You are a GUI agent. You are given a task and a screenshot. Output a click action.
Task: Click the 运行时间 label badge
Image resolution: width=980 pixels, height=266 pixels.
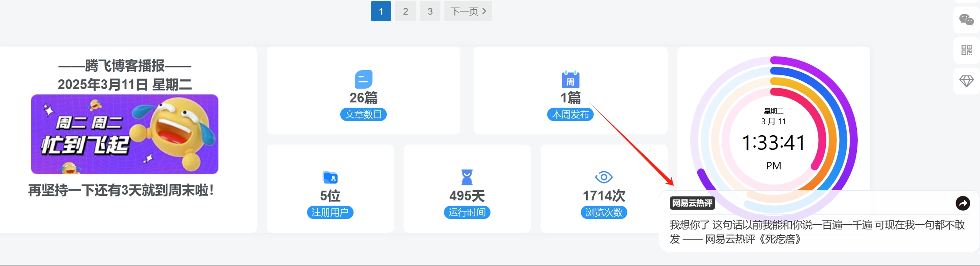[x=467, y=212]
